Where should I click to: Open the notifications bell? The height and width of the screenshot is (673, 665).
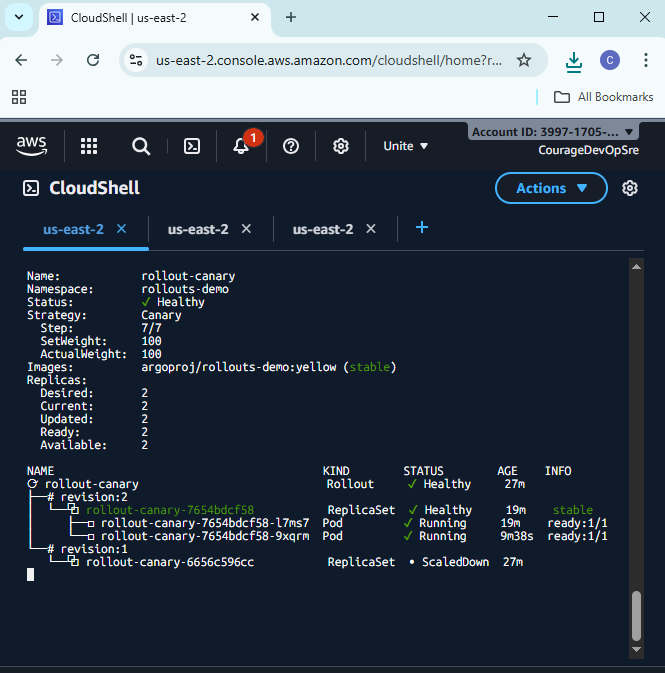(241, 146)
